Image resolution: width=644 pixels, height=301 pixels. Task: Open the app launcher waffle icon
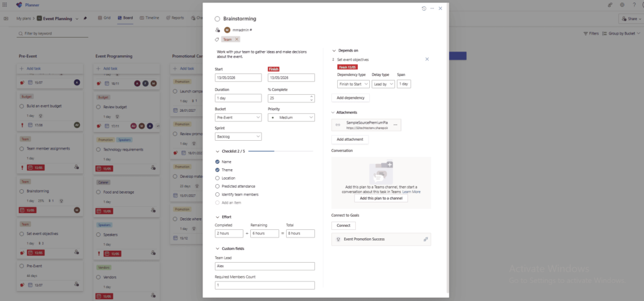4,5
